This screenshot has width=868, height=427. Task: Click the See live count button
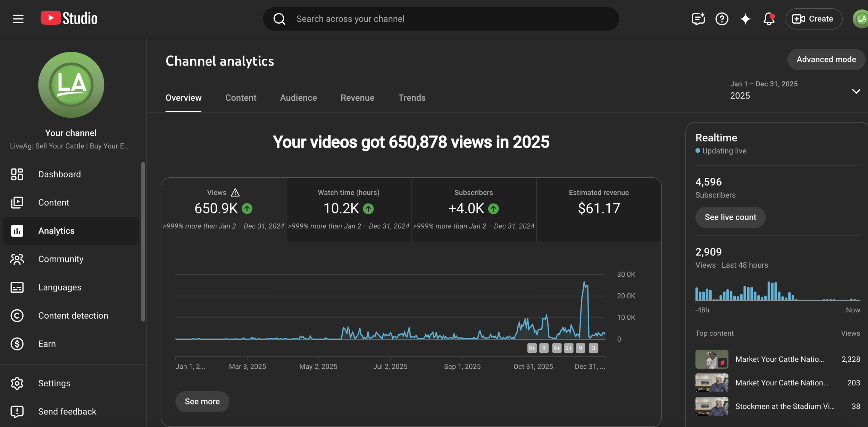(x=730, y=217)
